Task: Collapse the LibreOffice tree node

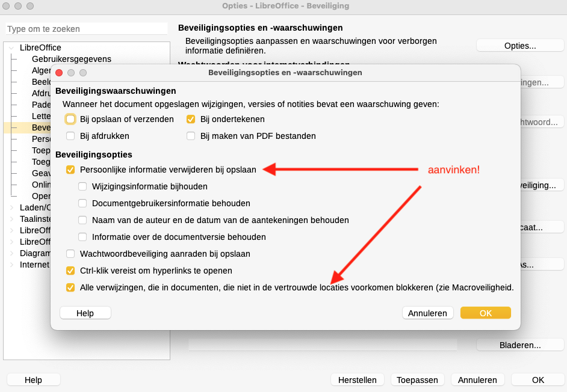Action: 11,47
